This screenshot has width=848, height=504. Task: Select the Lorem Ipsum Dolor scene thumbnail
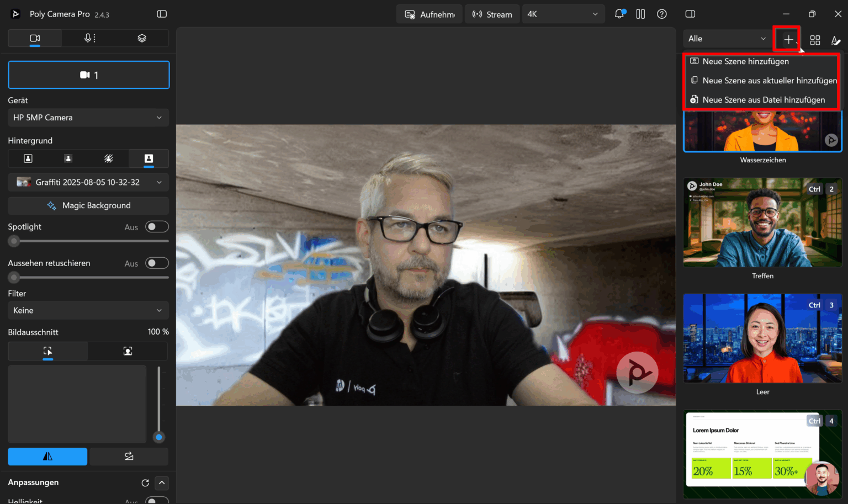point(762,454)
